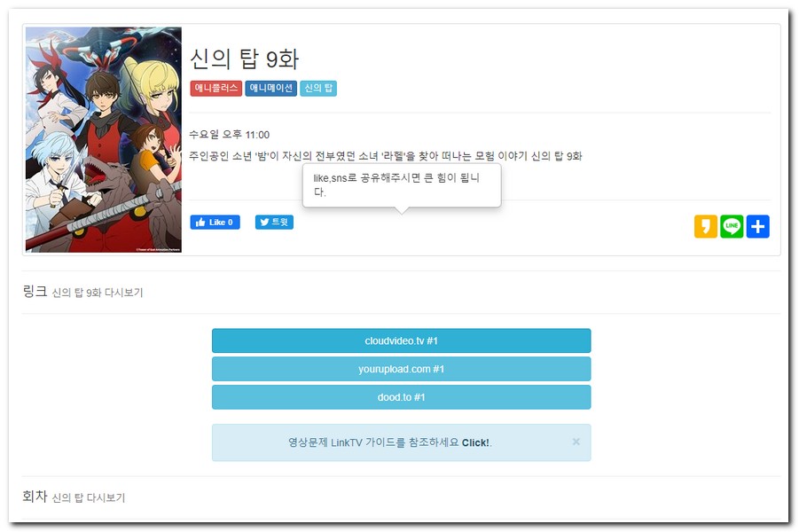799x532 pixels.
Task: Click the 회차 section heading
Action: coord(35,497)
